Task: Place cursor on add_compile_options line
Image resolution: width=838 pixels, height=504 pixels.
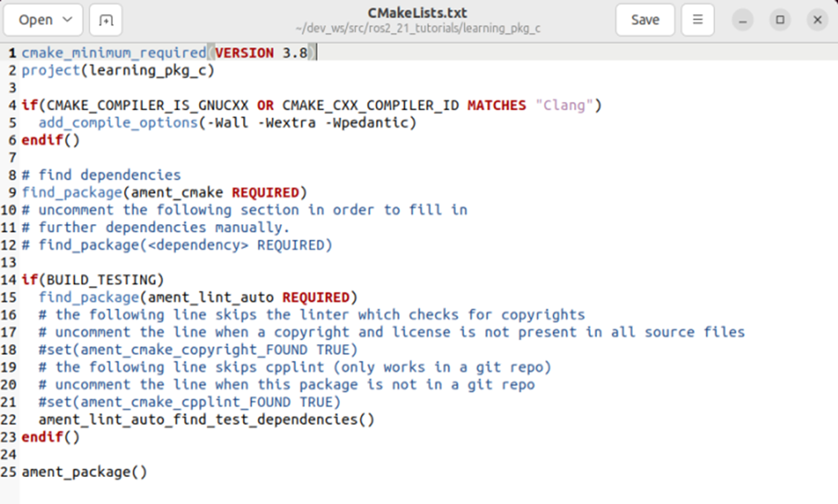Action: [227, 123]
